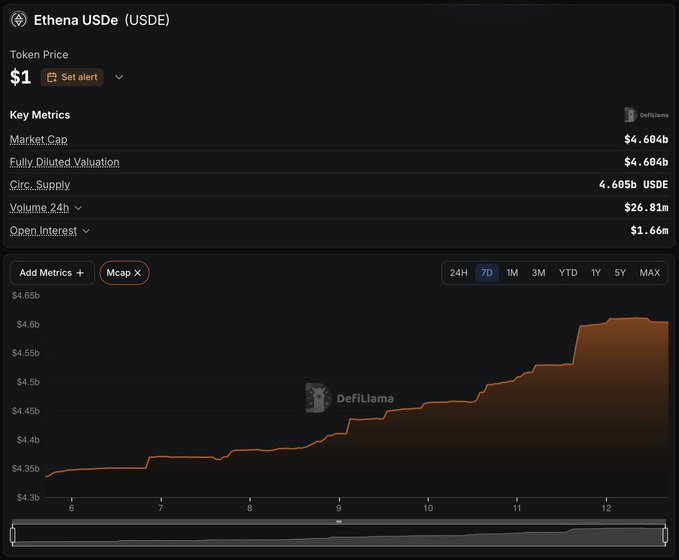The image size is (679, 560).
Task: Click the Set alert button
Action: (72, 77)
